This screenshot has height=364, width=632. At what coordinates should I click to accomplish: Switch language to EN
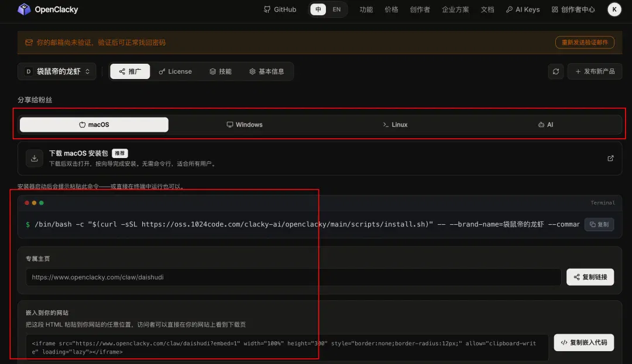336,9
